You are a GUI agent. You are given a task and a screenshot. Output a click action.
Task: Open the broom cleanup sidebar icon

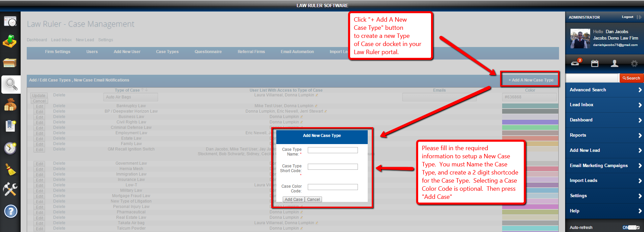pyautogui.click(x=10, y=169)
